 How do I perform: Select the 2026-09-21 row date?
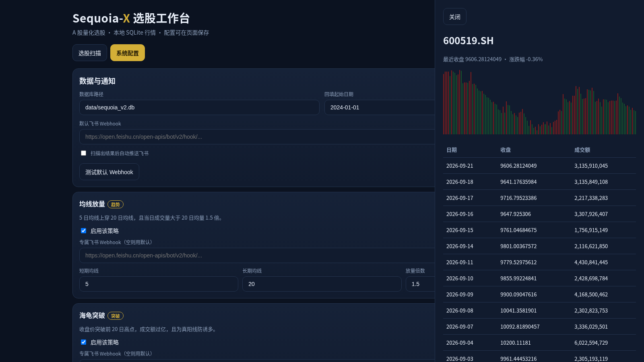pos(460,166)
